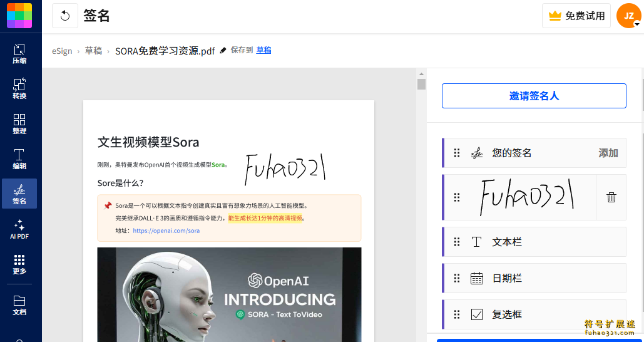Select the saved Fuhao321 signature in panel
The height and width of the screenshot is (342, 644).
click(527, 197)
